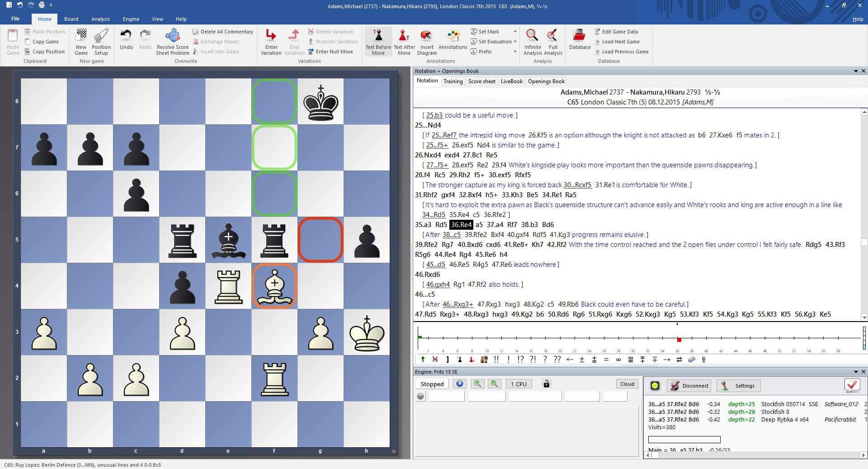868x469 pixels.
Task: Switch to the Openings Book tab
Action: click(x=546, y=81)
